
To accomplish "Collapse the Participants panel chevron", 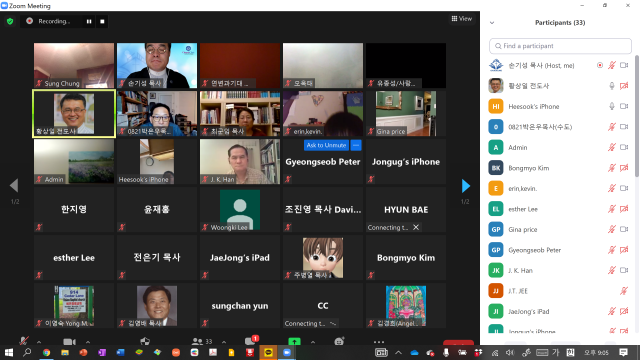I will (492, 23).
